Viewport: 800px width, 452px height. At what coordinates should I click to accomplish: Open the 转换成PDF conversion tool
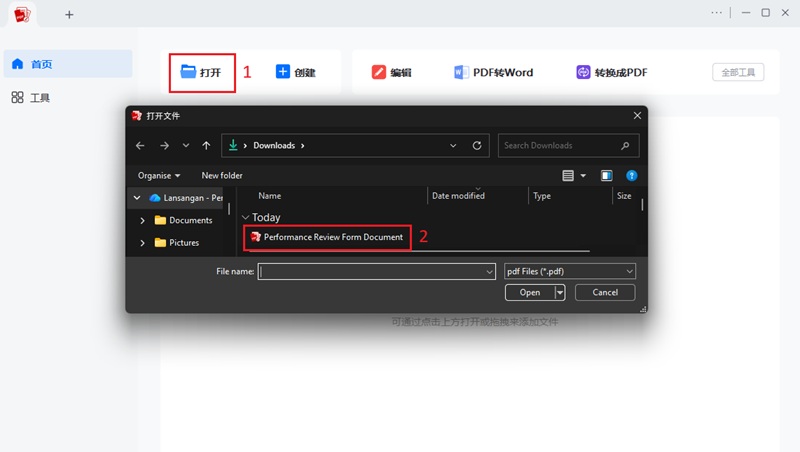(x=612, y=72)
